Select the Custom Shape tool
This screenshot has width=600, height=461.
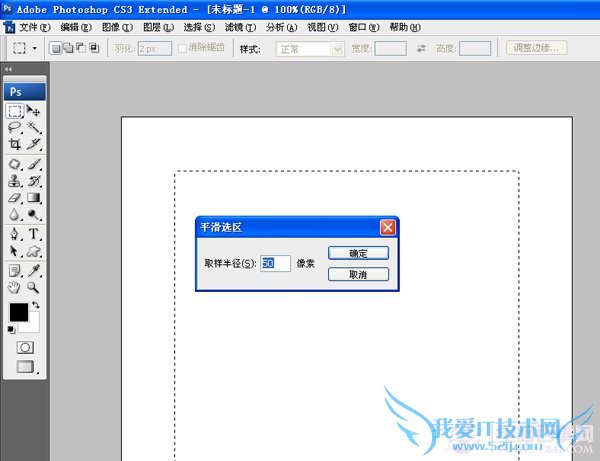(34, 251)
